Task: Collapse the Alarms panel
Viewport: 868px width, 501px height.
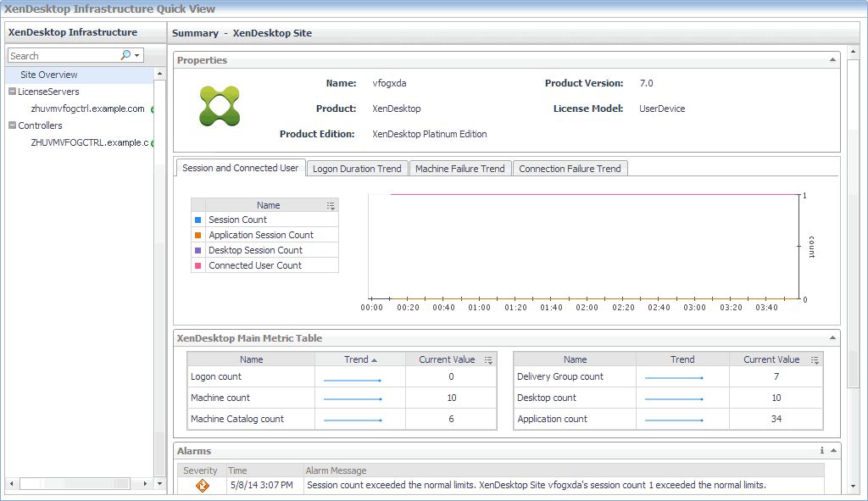Action: 833,451
